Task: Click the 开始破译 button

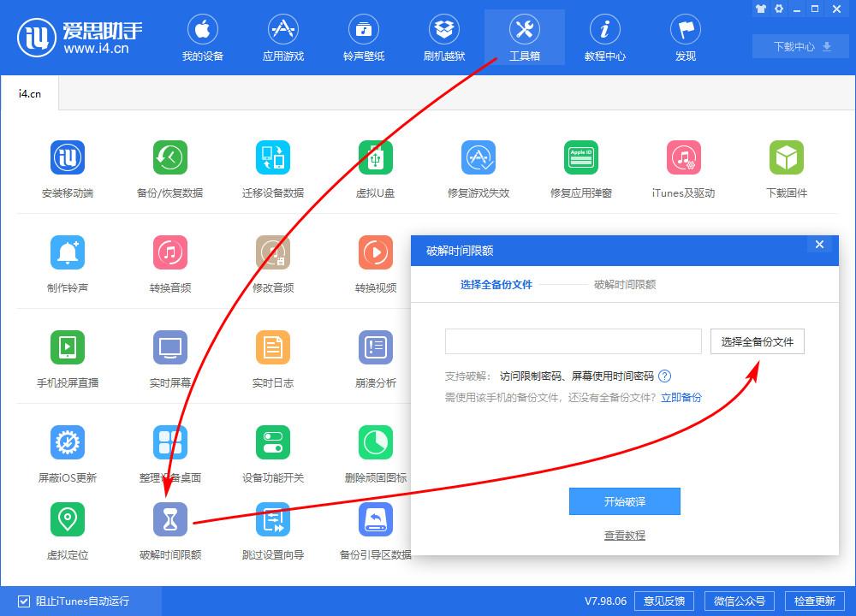Action: click(x=624, y=501)
